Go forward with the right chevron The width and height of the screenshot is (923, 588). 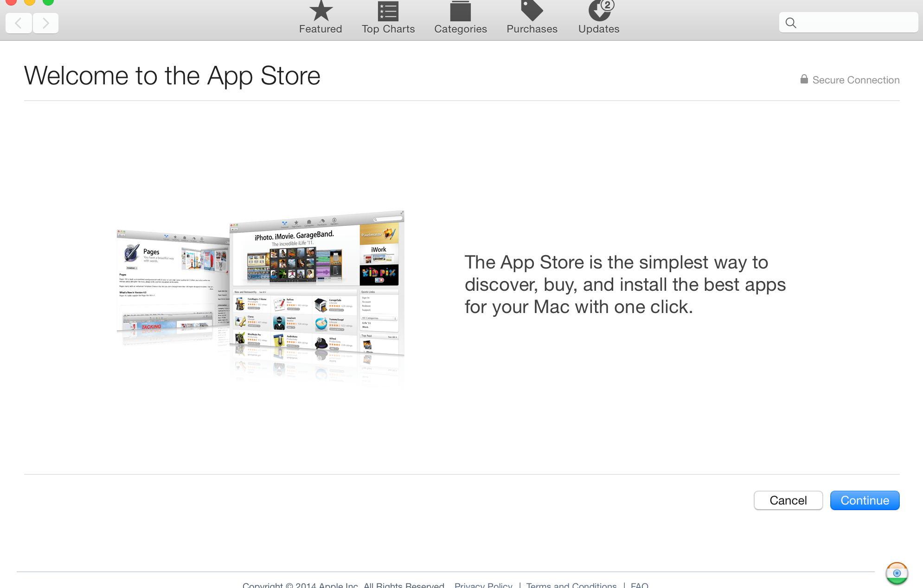(45, 23)
